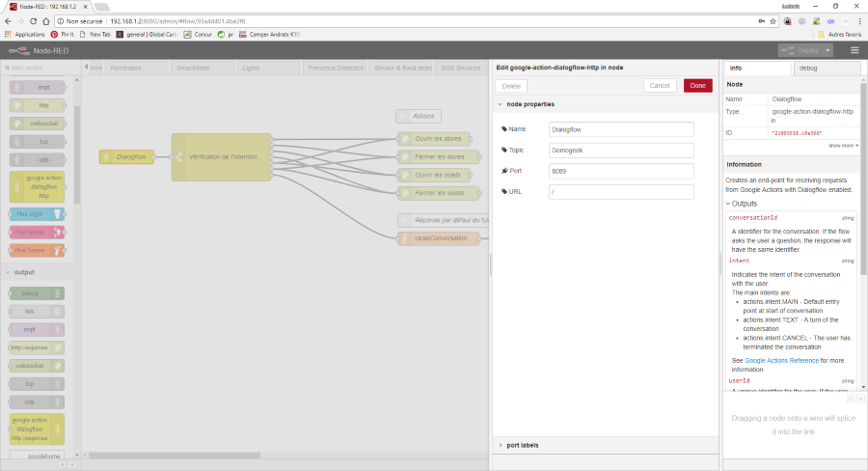Open the Deploy dropdown arrow

point(827,50)
